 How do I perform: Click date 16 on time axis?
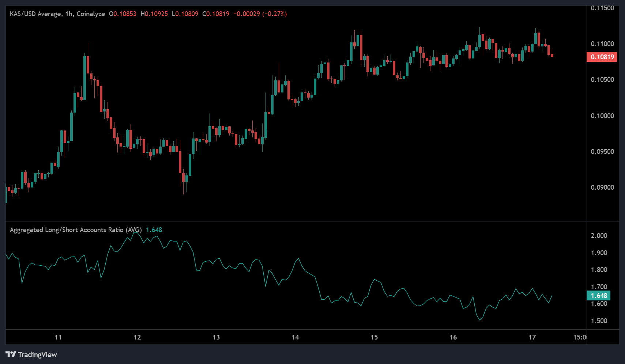click(x=453, y=337)
